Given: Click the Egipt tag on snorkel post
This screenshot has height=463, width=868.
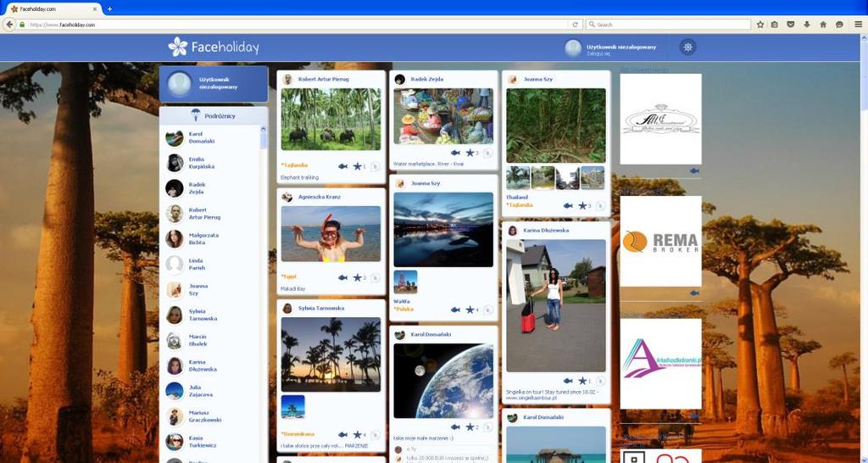Looking at the screenshot, I should [x=289, y=276].
